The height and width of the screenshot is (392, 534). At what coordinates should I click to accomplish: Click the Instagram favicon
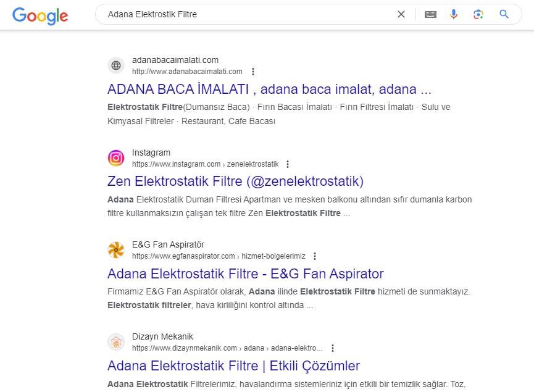[116, 158]
